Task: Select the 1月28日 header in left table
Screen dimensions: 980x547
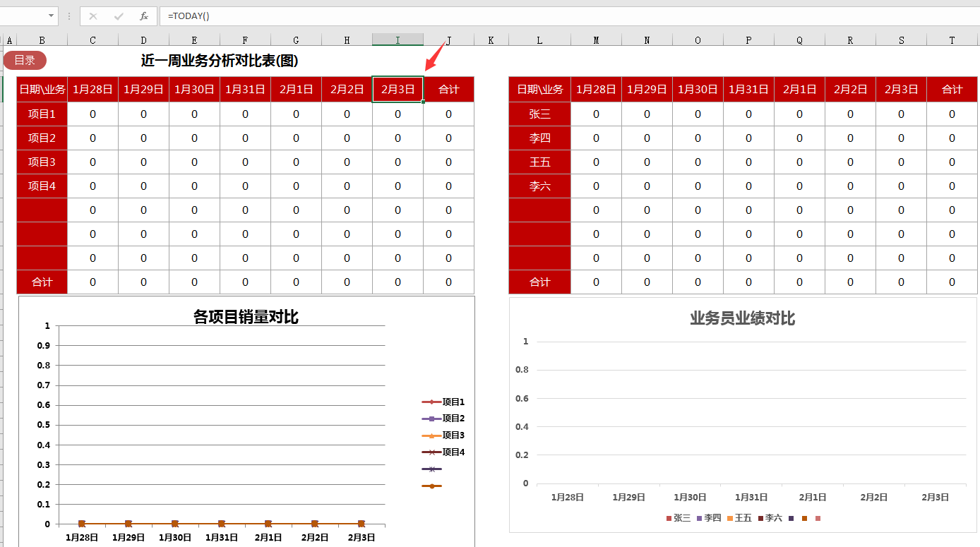Action: click(92, 90)
